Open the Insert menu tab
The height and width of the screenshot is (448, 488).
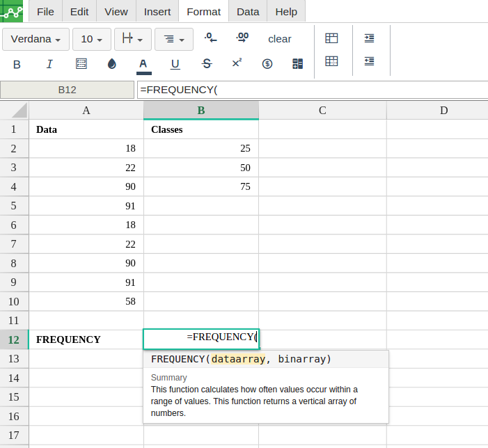tap(157, 12)
